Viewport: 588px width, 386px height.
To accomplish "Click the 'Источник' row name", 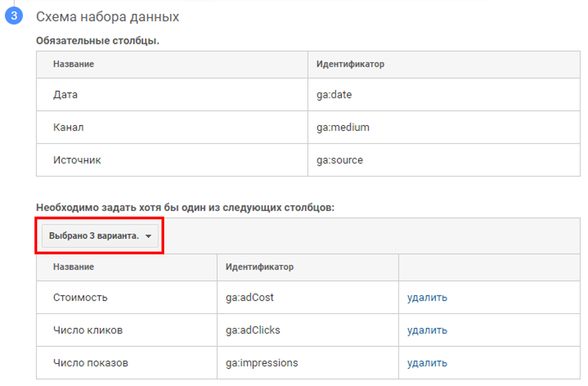I will pos(77,160).
